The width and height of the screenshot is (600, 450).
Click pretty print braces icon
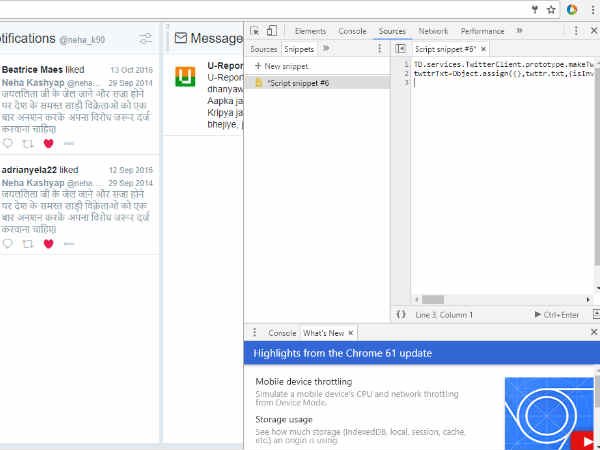pyautogui.click(x=401, y=315)
